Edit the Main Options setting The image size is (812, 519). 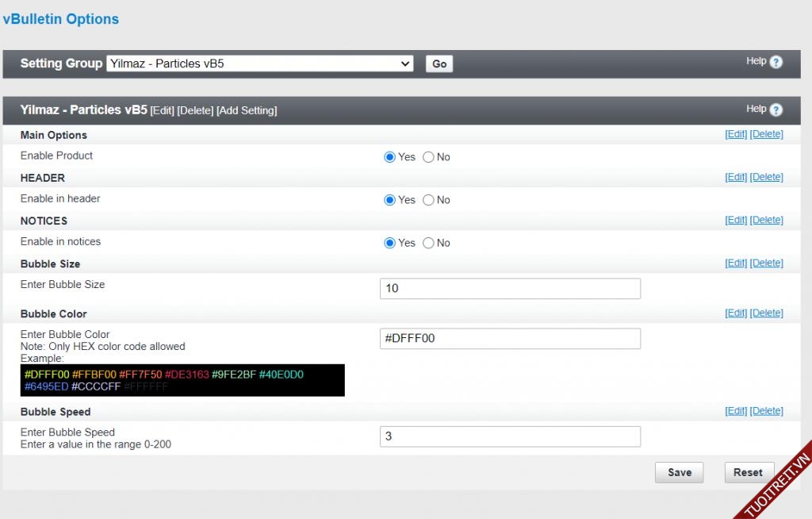coord(736,134)
